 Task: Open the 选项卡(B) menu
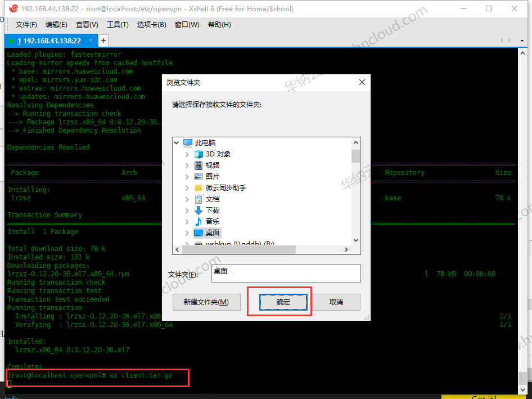coord(152,25)
